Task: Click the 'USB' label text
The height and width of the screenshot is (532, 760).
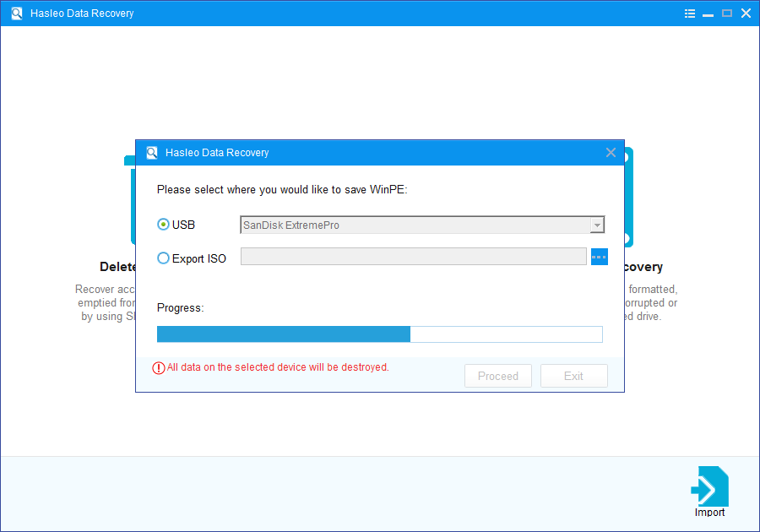Action: (x=184, y=225)
